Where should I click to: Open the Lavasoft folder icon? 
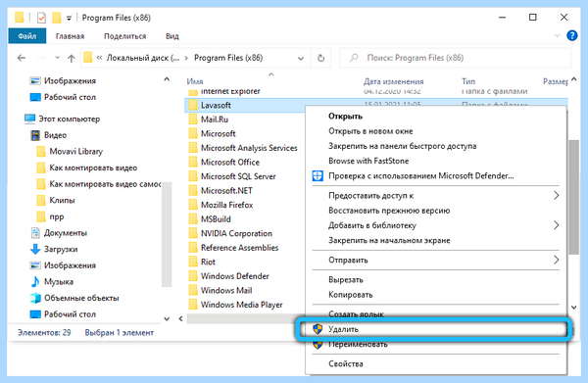tap(193, 105)
